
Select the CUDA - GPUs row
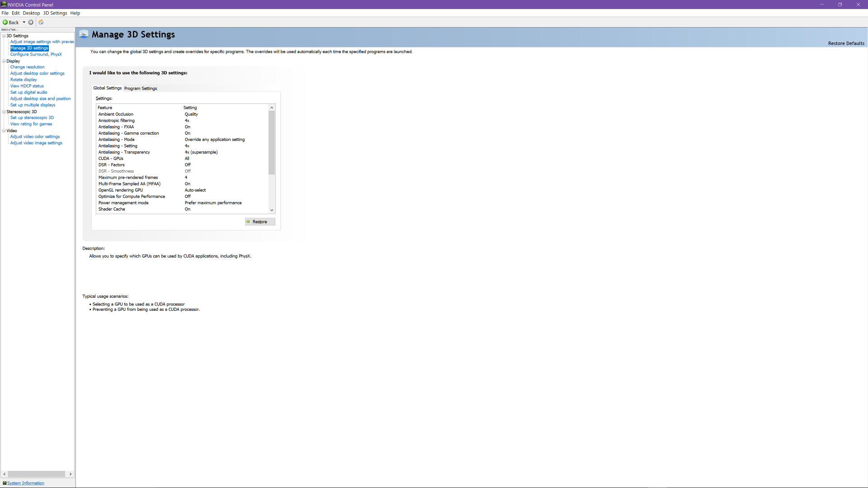[182, 159]
